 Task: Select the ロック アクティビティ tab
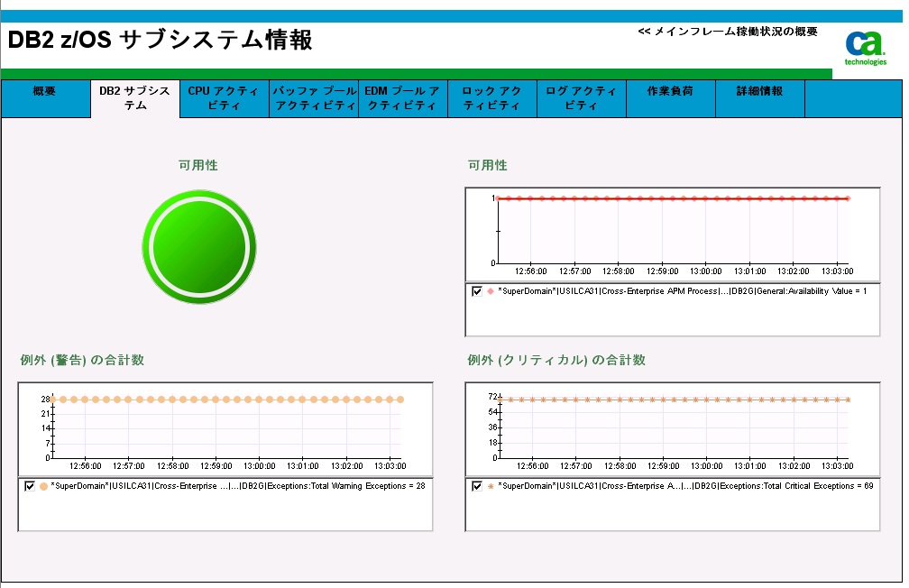click(x=491, y=98)
